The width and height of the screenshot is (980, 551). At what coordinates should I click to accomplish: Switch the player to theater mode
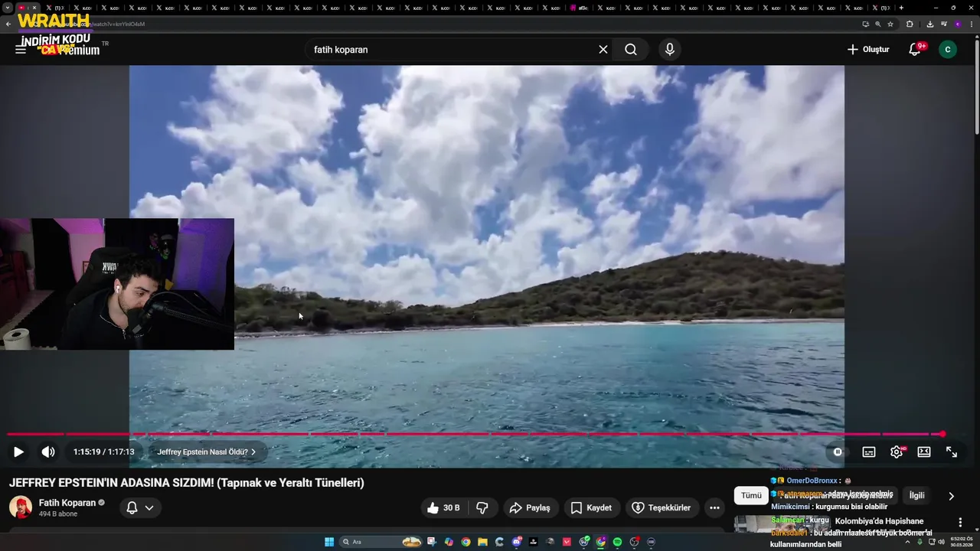coord(924,452)
